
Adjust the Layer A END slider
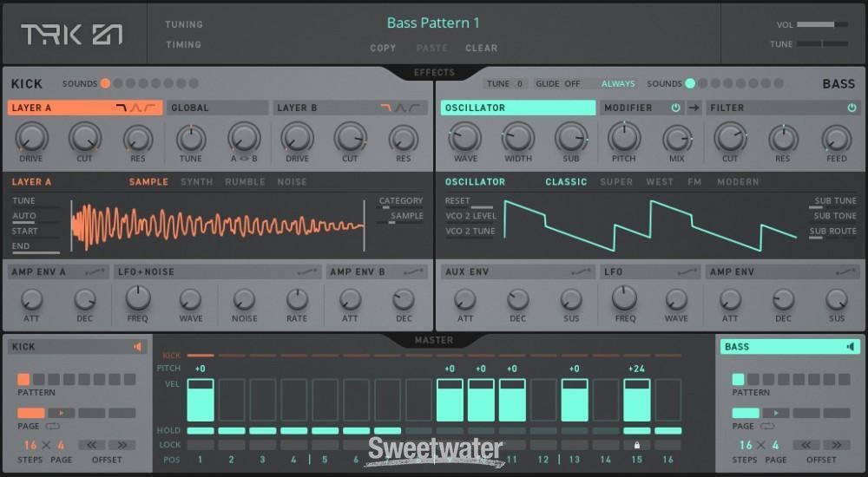[x=36, y=252]
